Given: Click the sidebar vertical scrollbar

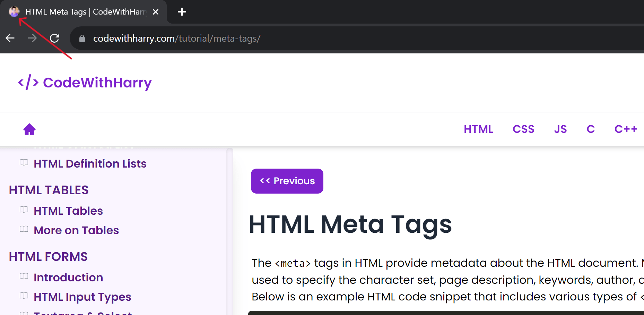Looking at the screenshot, I should tap(229, 231).
